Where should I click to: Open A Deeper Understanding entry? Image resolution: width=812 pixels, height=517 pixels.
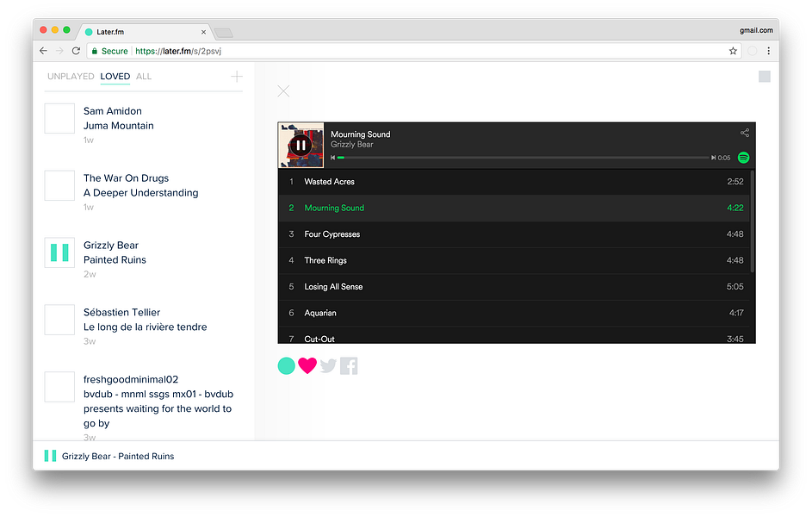(141, 185)
